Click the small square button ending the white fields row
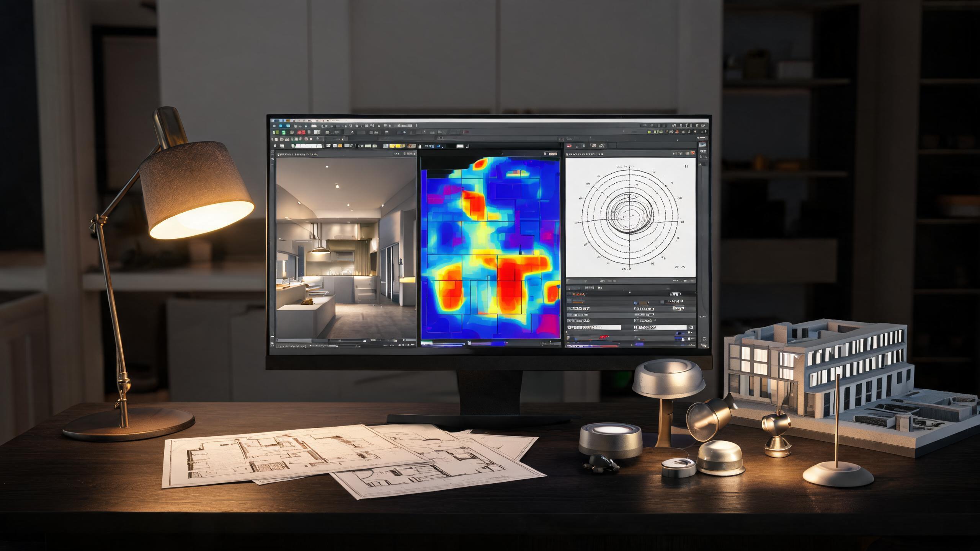 (x=691, y=328)
